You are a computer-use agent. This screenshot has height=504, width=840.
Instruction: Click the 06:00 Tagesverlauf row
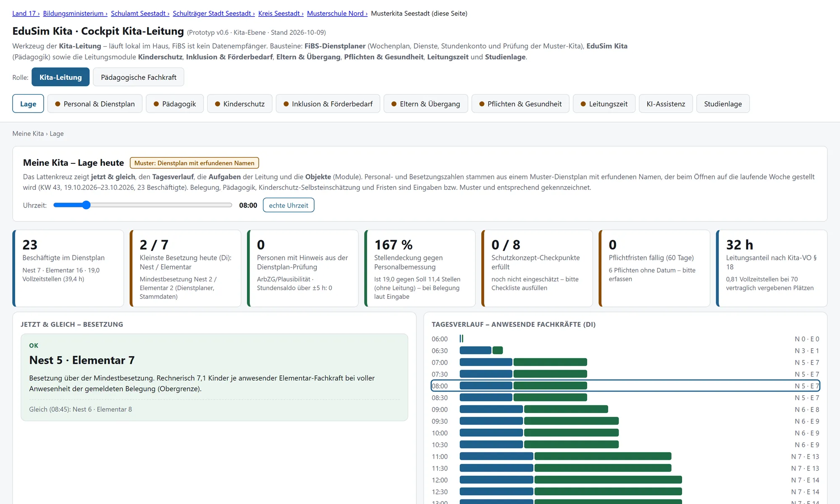pyautogui.click(x=625, y=339)
